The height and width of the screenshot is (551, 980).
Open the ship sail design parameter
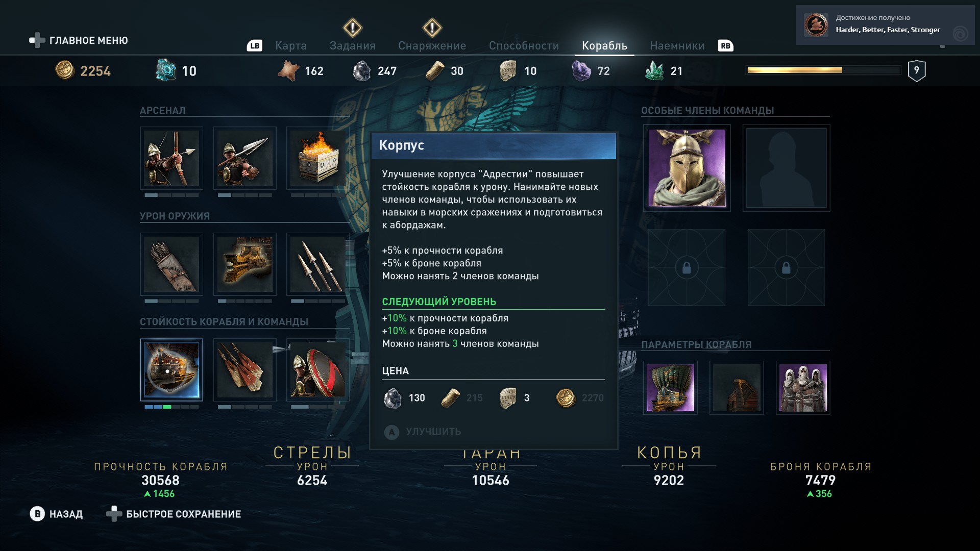(670, 388)
